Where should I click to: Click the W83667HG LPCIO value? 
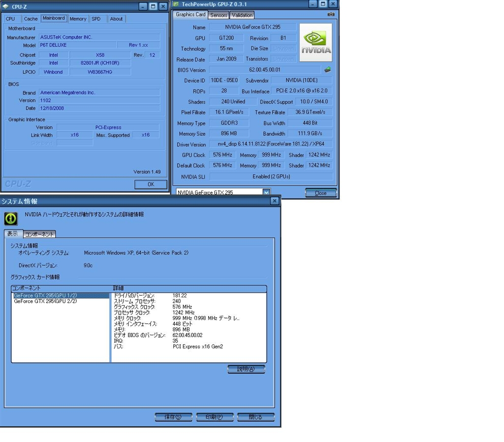(x=100, y=72)
